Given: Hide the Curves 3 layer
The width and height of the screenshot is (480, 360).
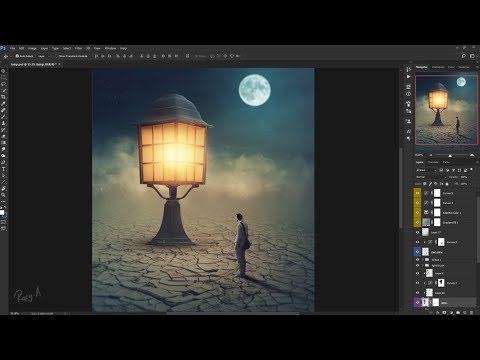Looking at the screenshot, I should (417, 242).
